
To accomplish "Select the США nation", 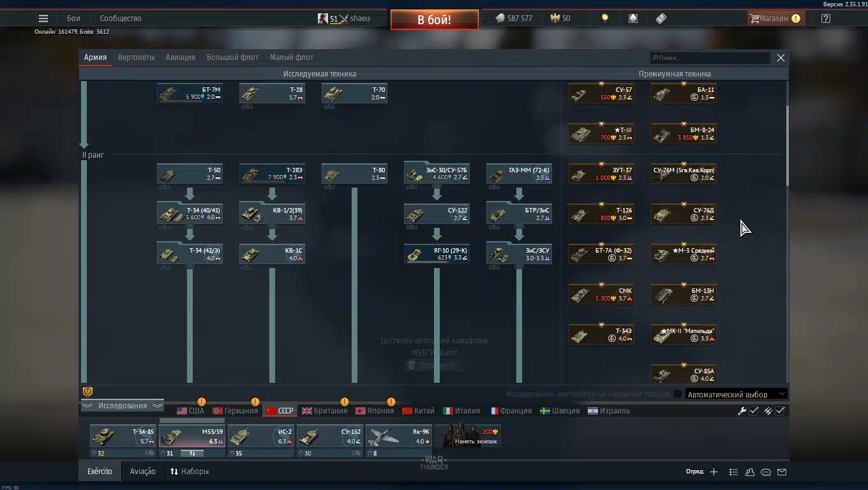I will (x=191, y=411).
